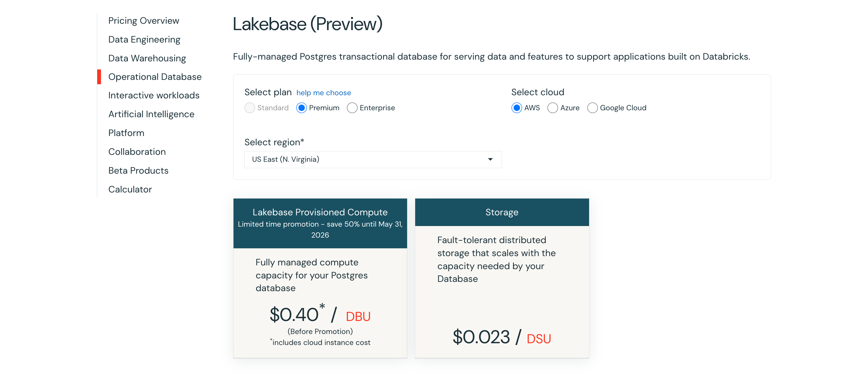Click the US East (N. Virginia) region selector
Viewport: 868px width, 380px height.
[373, 159]
